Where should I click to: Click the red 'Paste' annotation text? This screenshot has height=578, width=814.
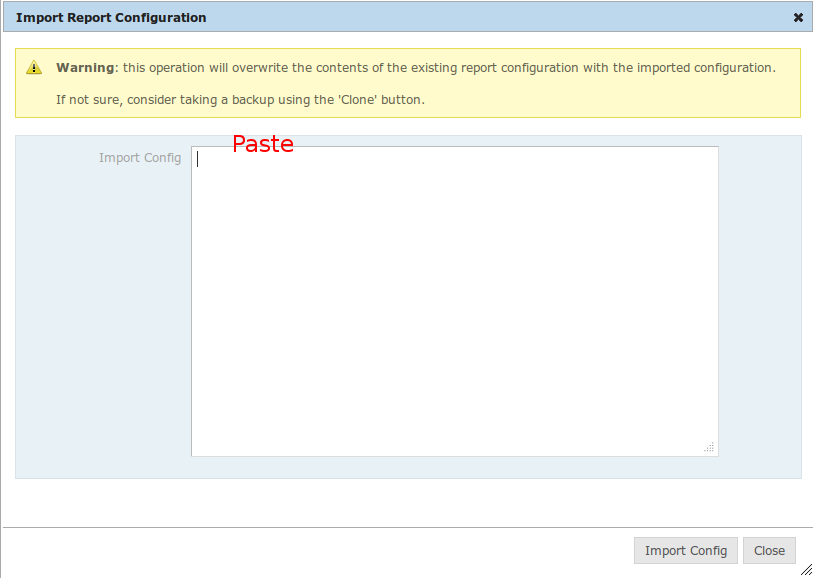point(262,144)
